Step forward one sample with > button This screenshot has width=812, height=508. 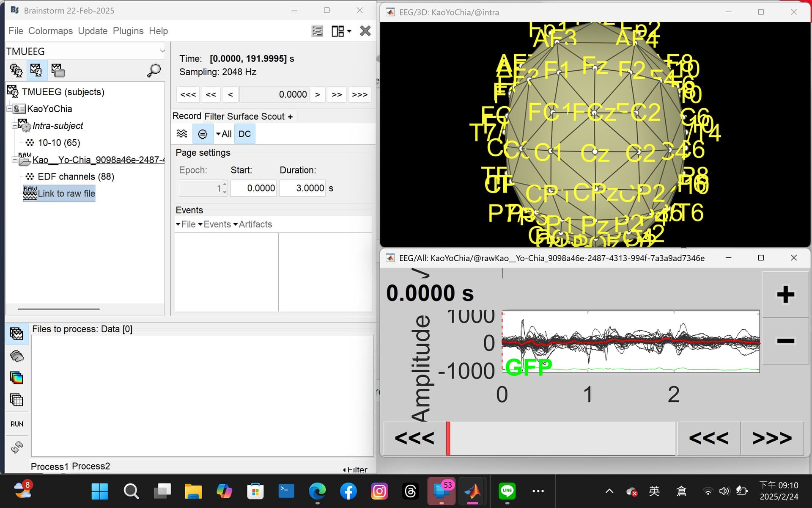click(317, 94)
